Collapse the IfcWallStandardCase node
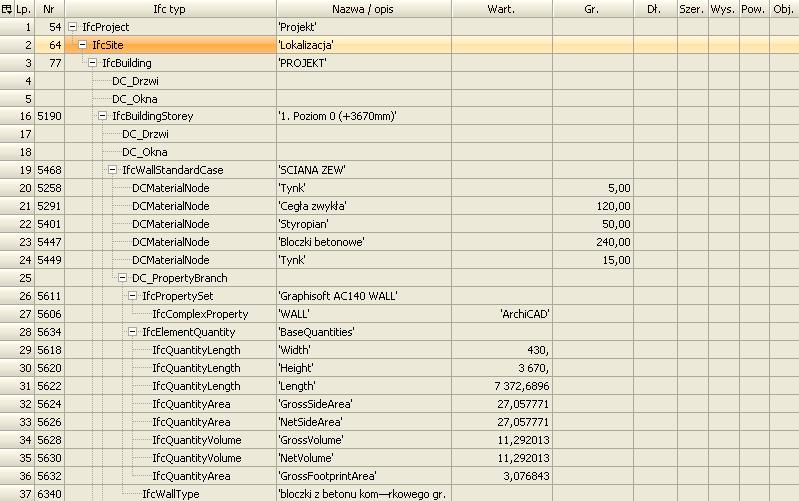The width and height of the screenshot is (799, 501). click(x=112, y=170)
